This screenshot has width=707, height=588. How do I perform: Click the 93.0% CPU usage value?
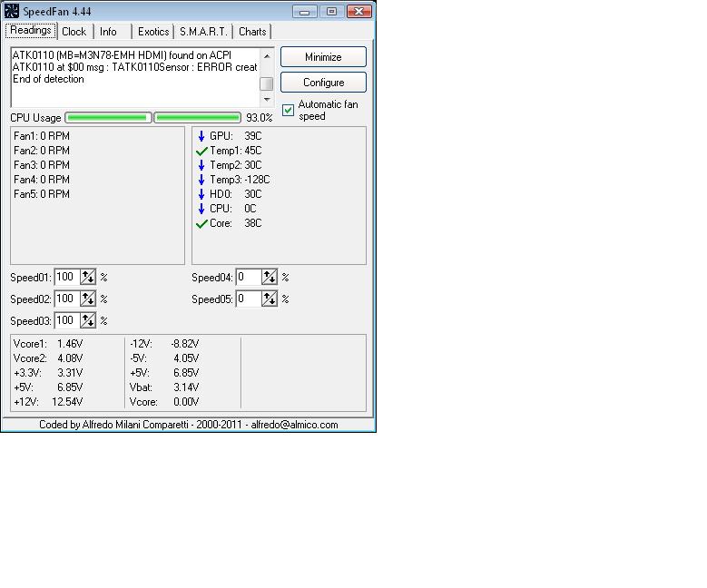[260, 118]
